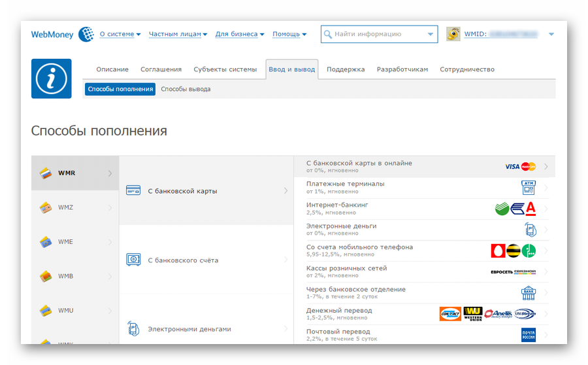This screenshot has height=365, width=588.
Task: Click the green Megafon logo
Action: point(529,251)
